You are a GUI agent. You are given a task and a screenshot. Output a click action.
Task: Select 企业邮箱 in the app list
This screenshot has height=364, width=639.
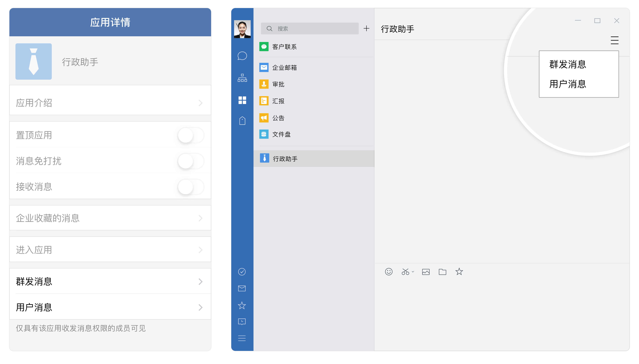[x=314, y=68]
